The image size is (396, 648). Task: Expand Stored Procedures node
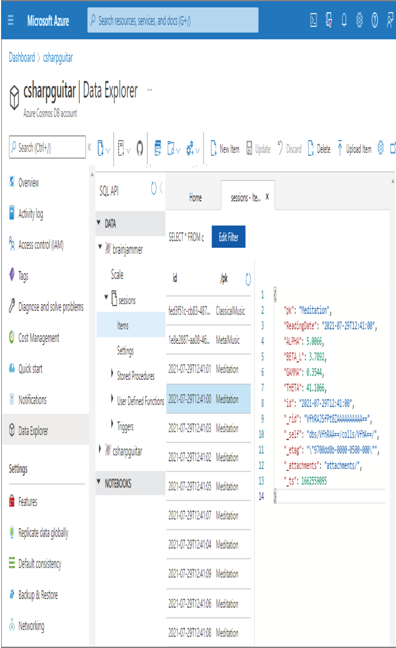click(112, 373)
